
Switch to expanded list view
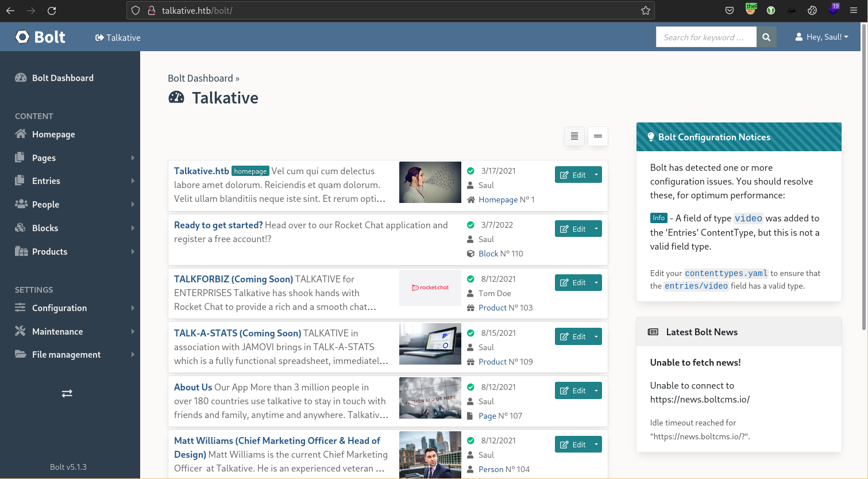pos(574,136)
